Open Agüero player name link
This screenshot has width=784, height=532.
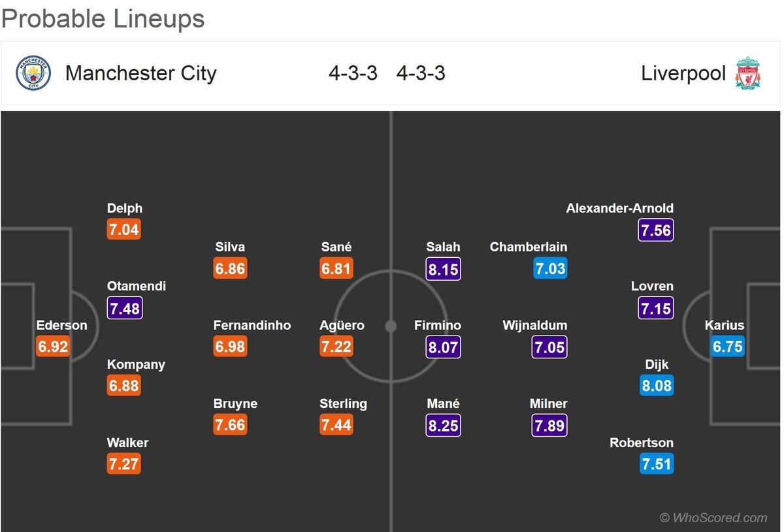[x=342, y=325]
